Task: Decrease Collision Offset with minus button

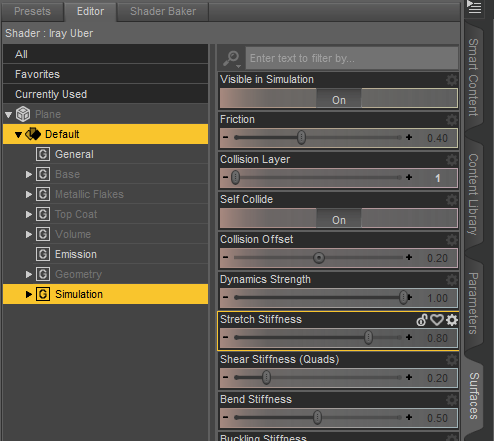Action: 226,257
